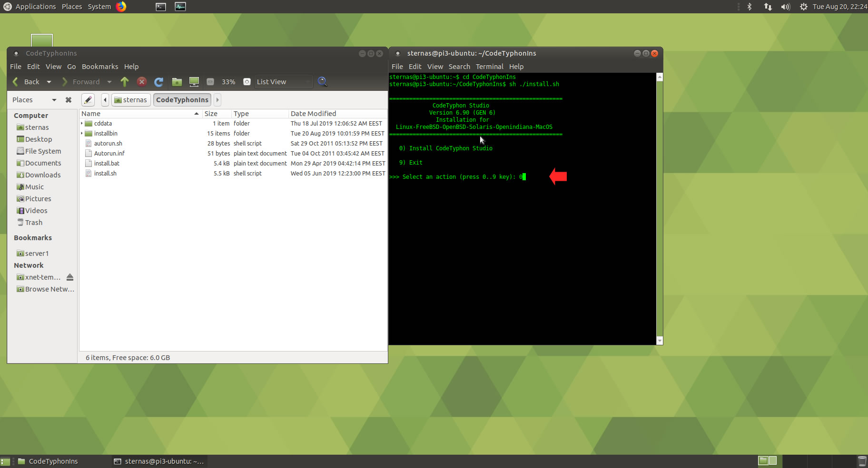Viewport: 868px width, 468px height.
Task: Zoom in with the plus icon
Action: tap(247, 82)
